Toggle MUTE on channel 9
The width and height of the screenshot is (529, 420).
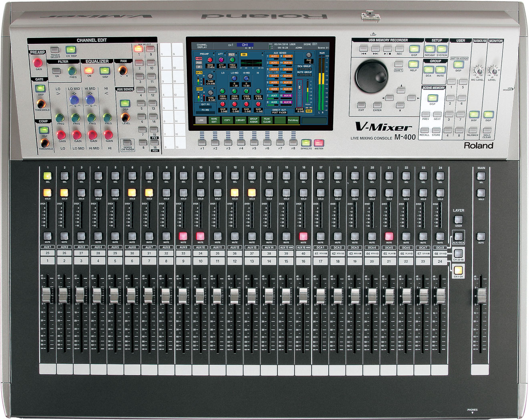[183, 236]
